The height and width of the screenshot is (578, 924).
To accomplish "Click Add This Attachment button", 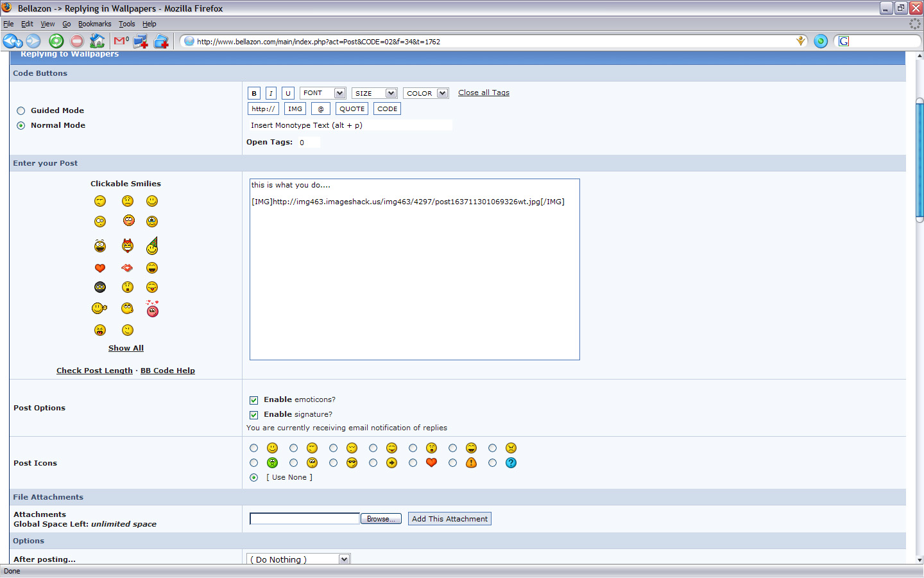I will [449, 519].
